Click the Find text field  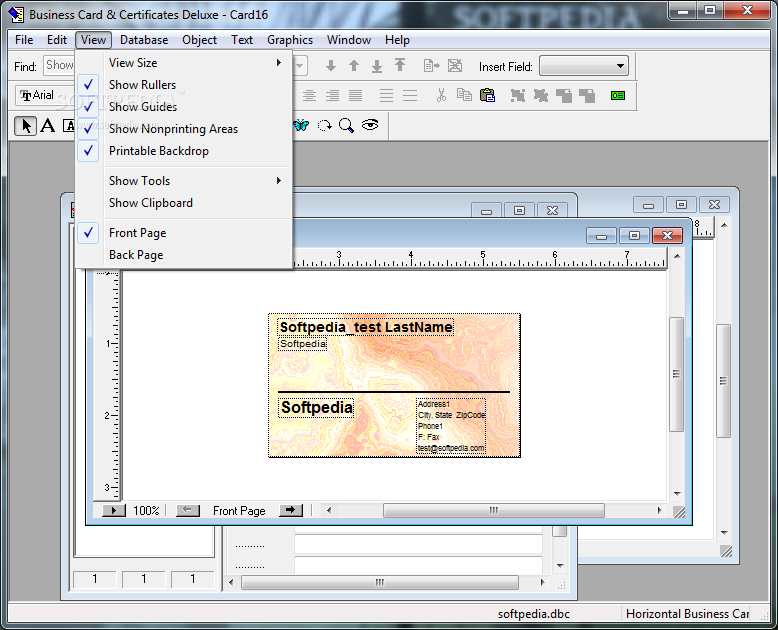[x=60, y=65]
